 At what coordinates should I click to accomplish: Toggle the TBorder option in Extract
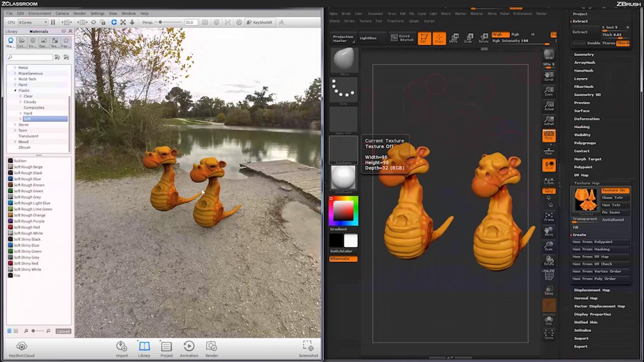[x=623, y=43]
